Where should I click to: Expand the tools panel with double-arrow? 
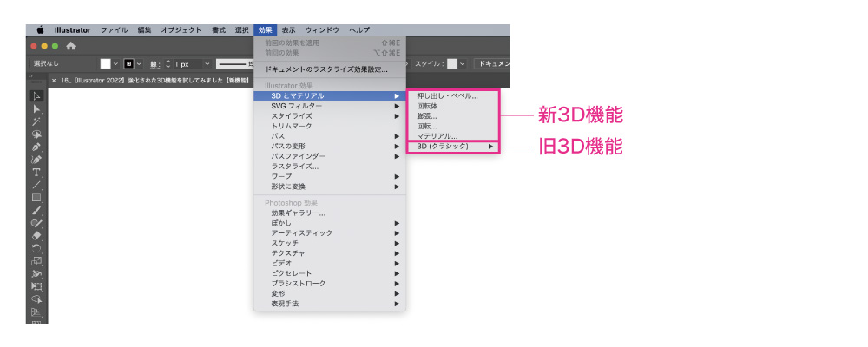30,75
